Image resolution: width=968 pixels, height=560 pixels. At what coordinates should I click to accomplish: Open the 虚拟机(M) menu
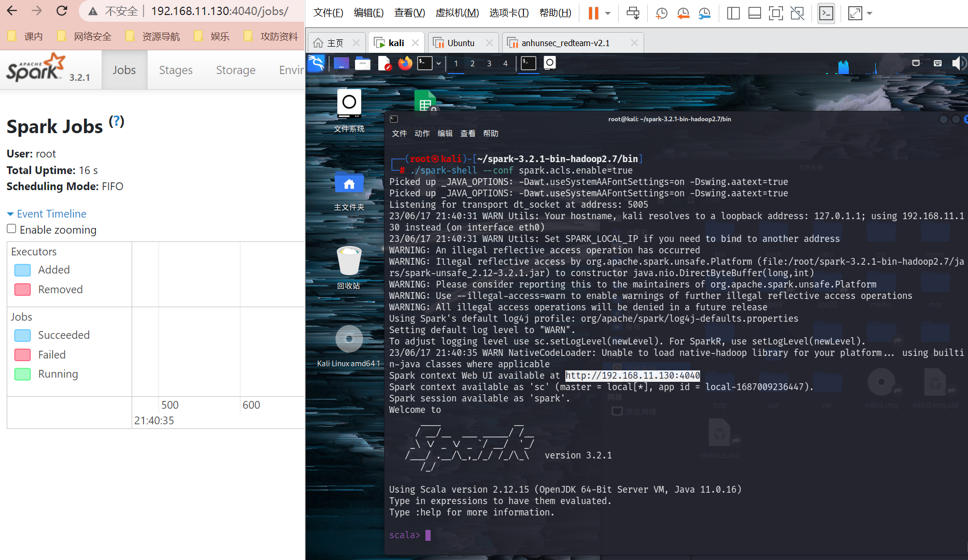(457, 13)
